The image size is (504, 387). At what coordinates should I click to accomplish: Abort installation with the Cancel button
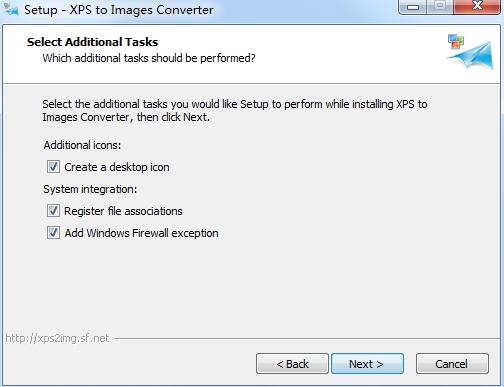(x=452, y=364)
